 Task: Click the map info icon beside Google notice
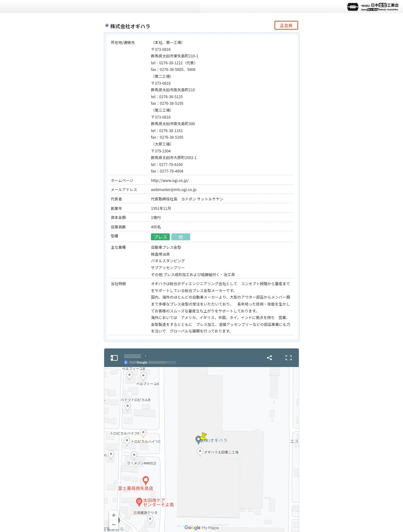[126, 362]
